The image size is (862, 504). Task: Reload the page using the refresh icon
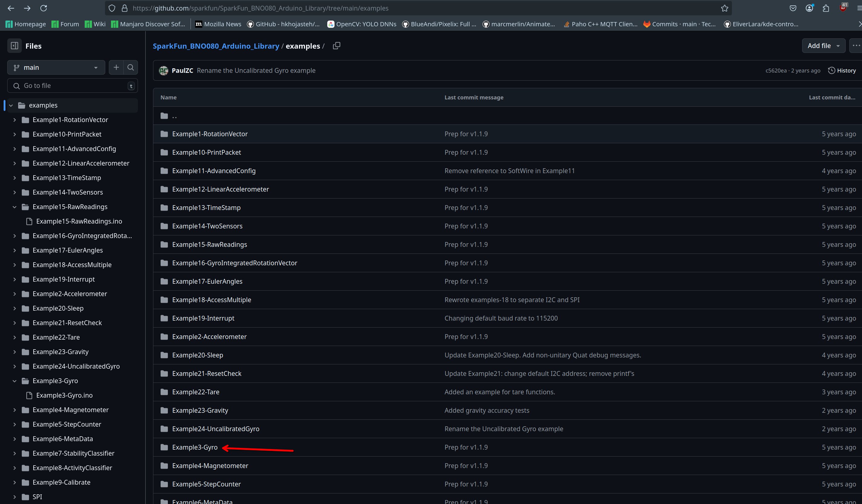(44, 8)
